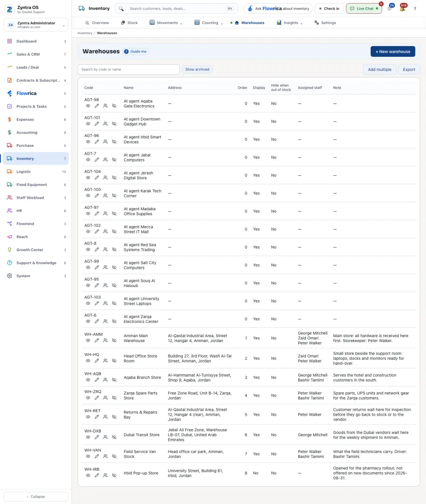
Task: View AGT-98 warehouse eye icon
Action: (x=88, y=106)
